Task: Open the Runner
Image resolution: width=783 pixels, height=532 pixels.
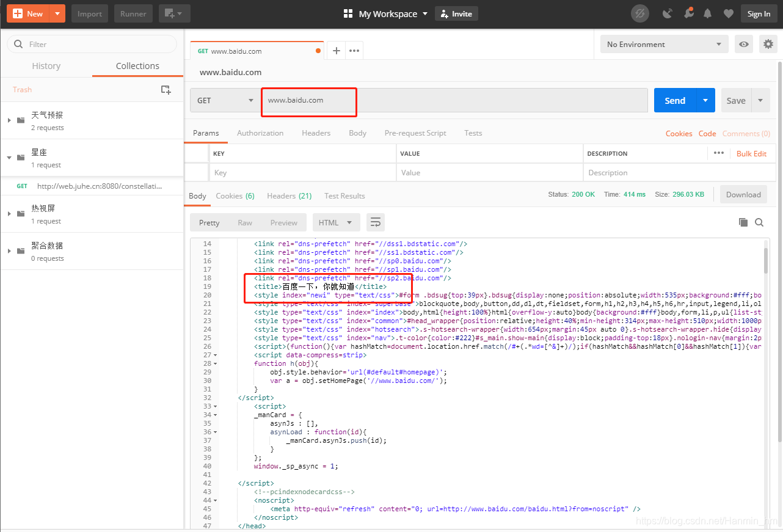Action: coord(133,13)
